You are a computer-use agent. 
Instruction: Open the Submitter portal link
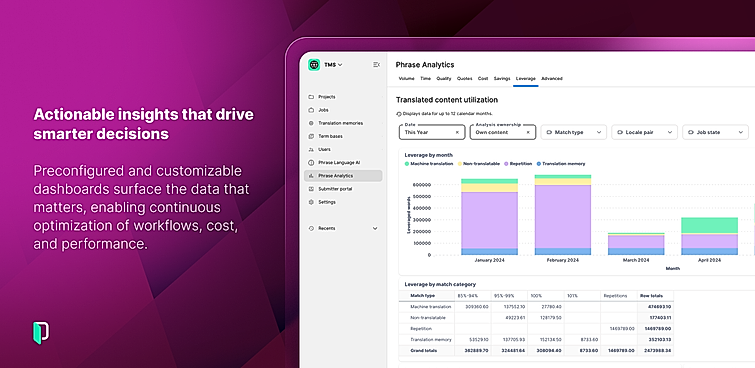(344, 189)
